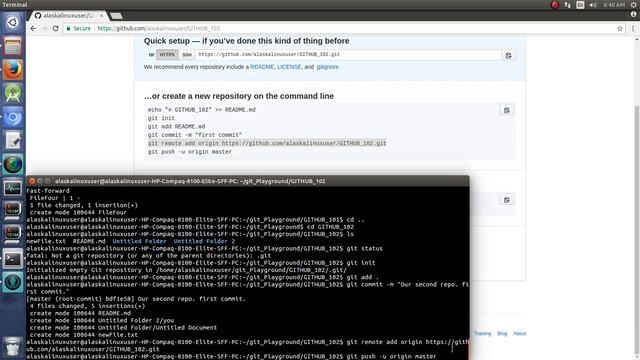640x360 pixels.
Task: Click the Terminal dock icon
Action: (x=13, y=259)
